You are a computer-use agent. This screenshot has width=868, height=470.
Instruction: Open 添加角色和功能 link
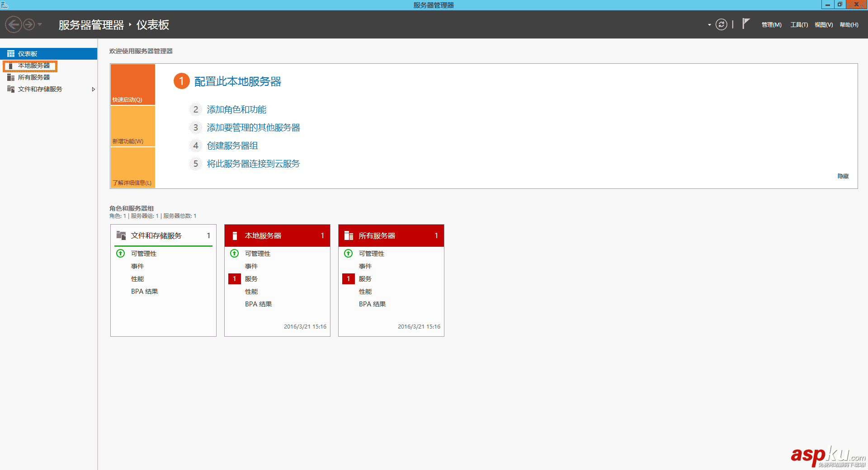pyautogui.click(x=236, y=109)
